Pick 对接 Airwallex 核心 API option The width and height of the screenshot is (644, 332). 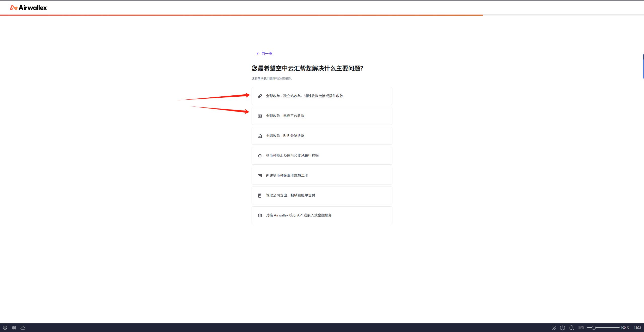(322, 215)
